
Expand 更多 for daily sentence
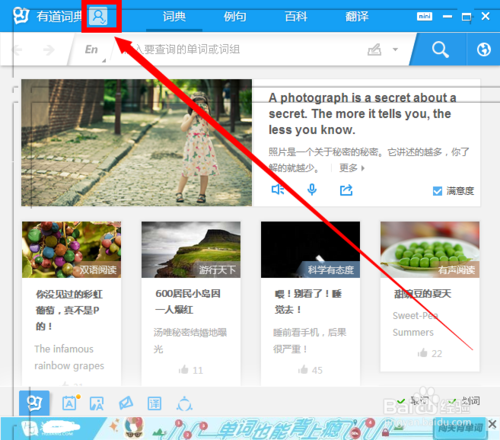point(352,168)
